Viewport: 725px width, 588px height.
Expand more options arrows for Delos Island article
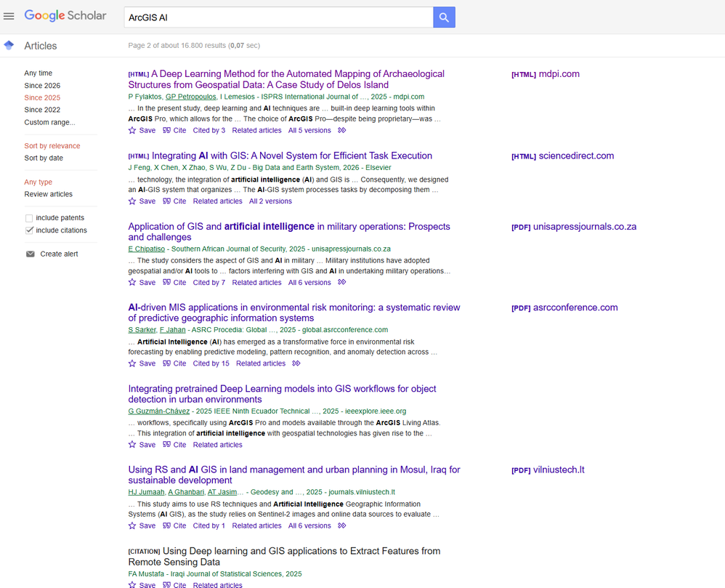[341, 130]
